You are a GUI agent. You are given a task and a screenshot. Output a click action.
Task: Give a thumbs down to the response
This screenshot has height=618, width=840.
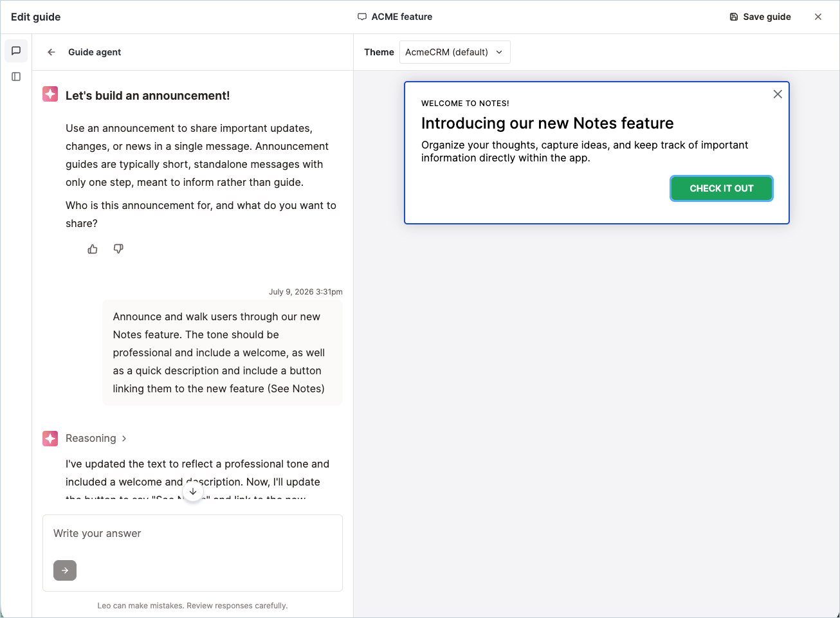click(118, 249)
